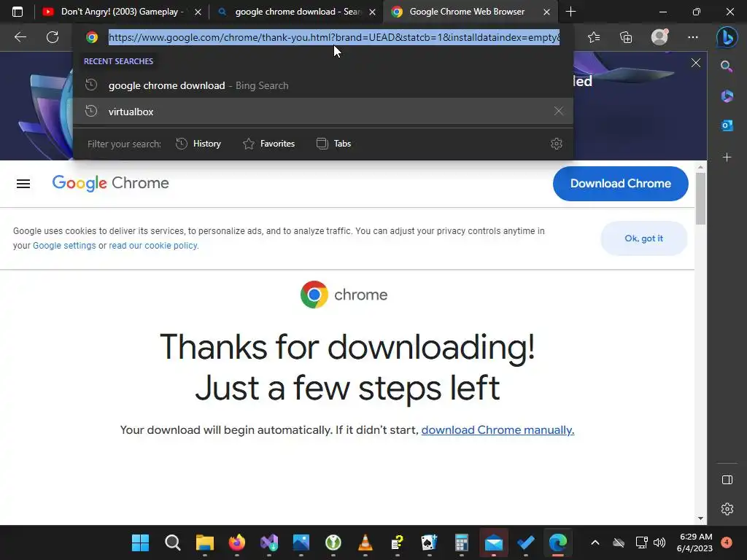747x560 pixels.
Task: Click the page vertical scrollbar thumb
Action: point(700,198)
